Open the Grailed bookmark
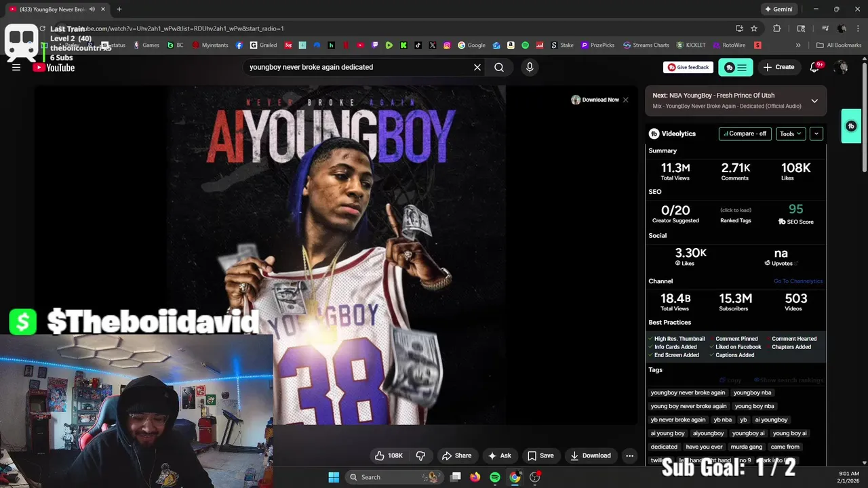This screenshot has height=488, width=868. [264, 45]
